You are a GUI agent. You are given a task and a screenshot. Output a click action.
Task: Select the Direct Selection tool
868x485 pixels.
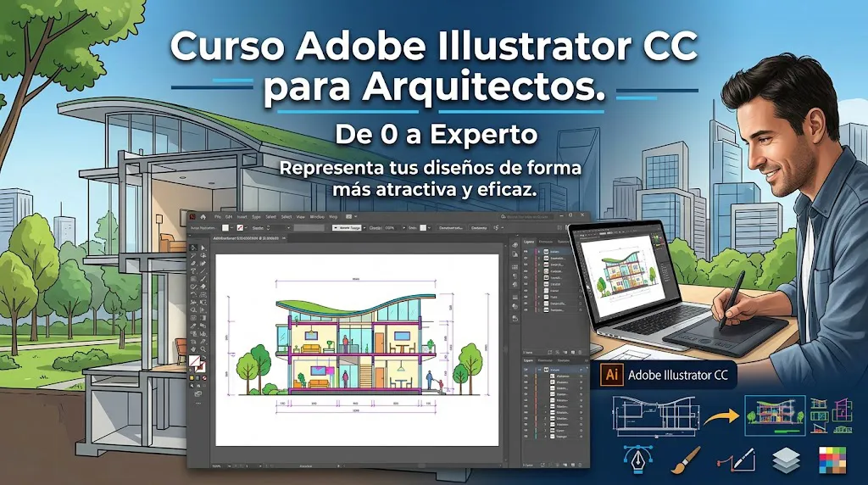203,248
